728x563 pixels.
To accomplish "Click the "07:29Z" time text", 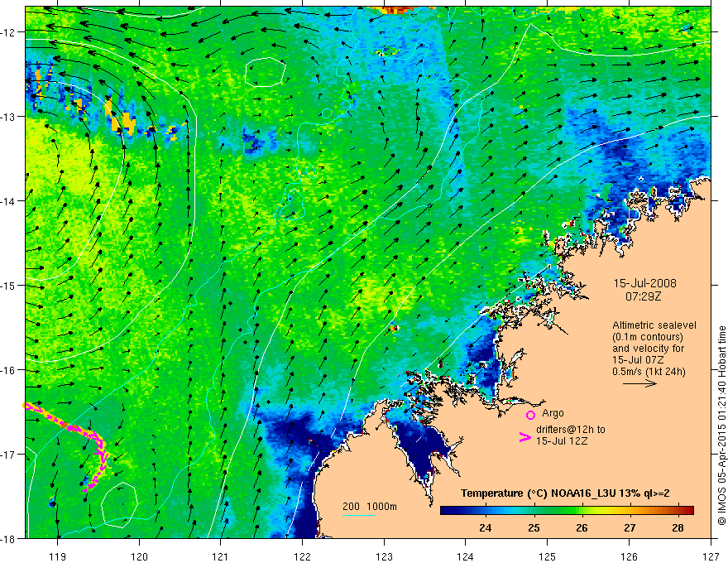I will coord(643,296).
